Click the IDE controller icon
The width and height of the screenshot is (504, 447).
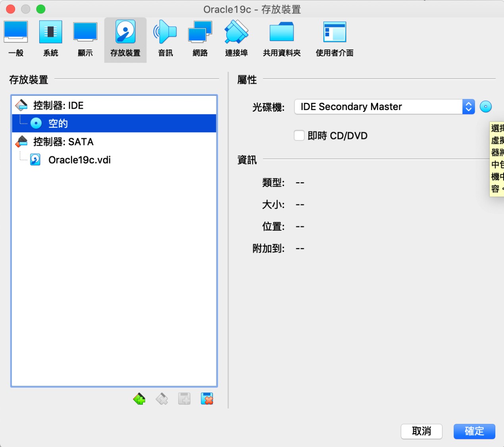[21, 105]
